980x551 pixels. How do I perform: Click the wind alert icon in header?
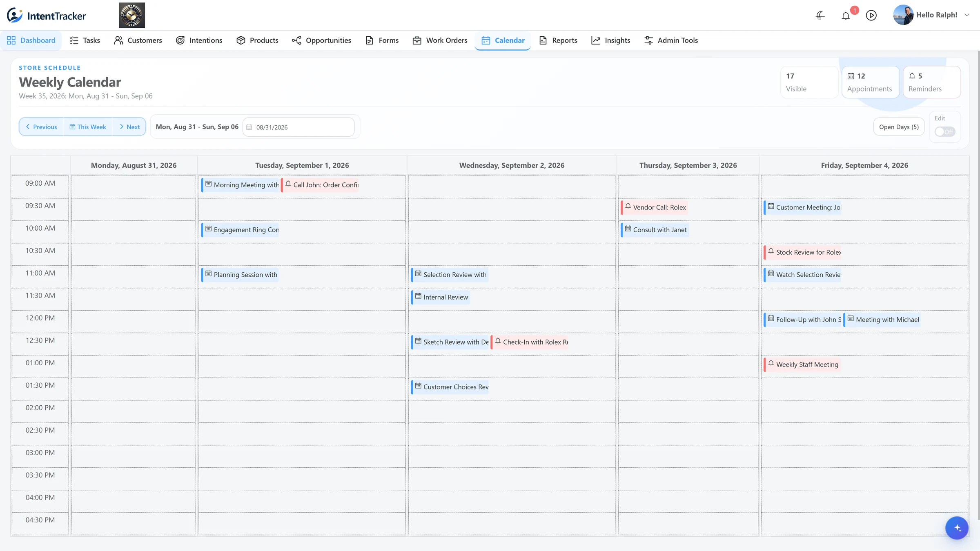pos(820,16)
